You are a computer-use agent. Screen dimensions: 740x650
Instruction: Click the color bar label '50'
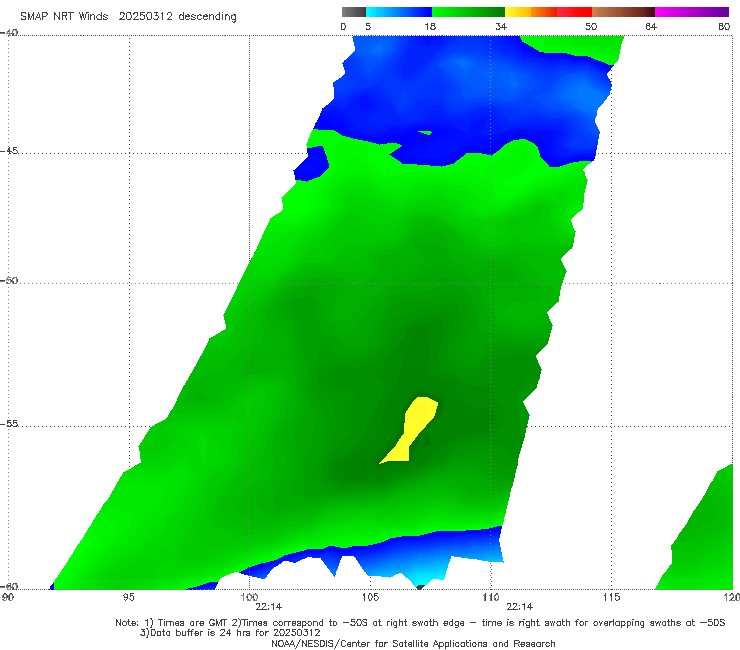click(591, 26)
